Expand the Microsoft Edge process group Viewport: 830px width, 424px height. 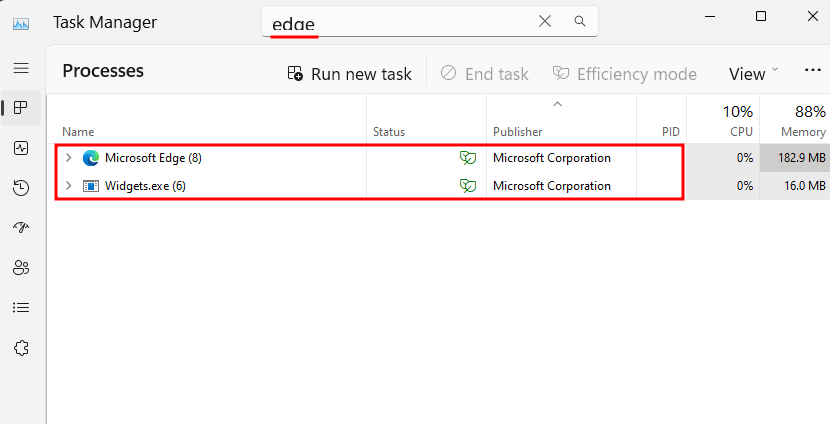click(x=68, y=158)
